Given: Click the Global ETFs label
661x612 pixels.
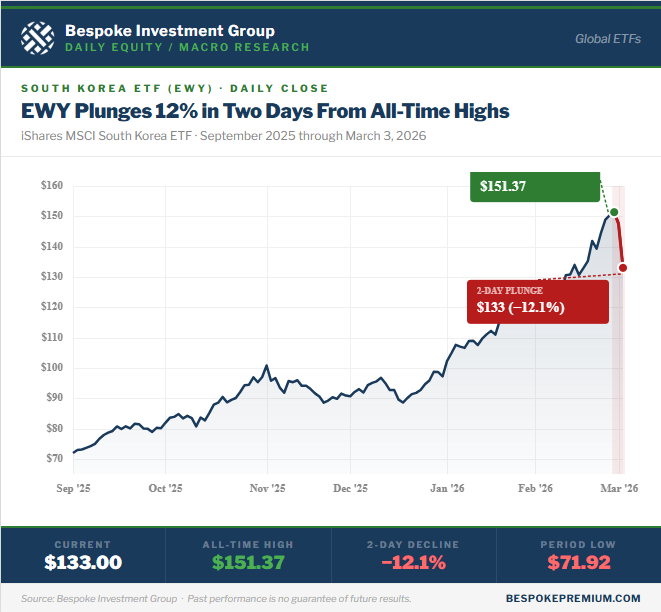Looking at the screenshot, I should click(608, 39).
